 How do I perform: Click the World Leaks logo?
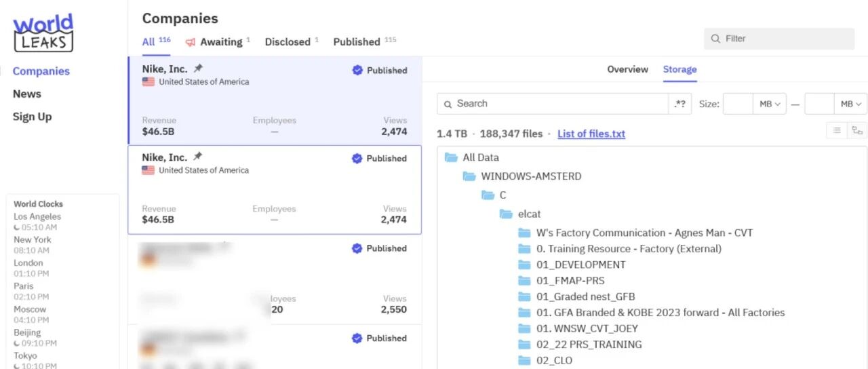43,33
